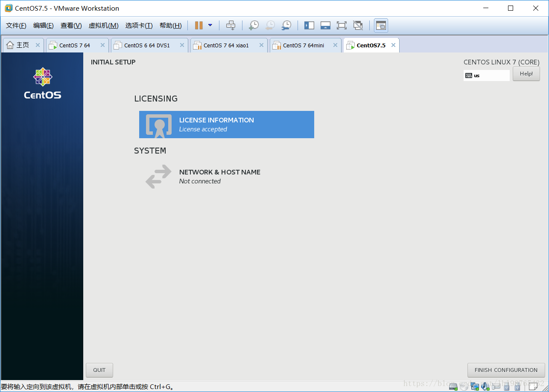Viewport: 549px width, 392px height.
Task: Open the snapshot manager clock-wrench icon
Action: point(286,26)
